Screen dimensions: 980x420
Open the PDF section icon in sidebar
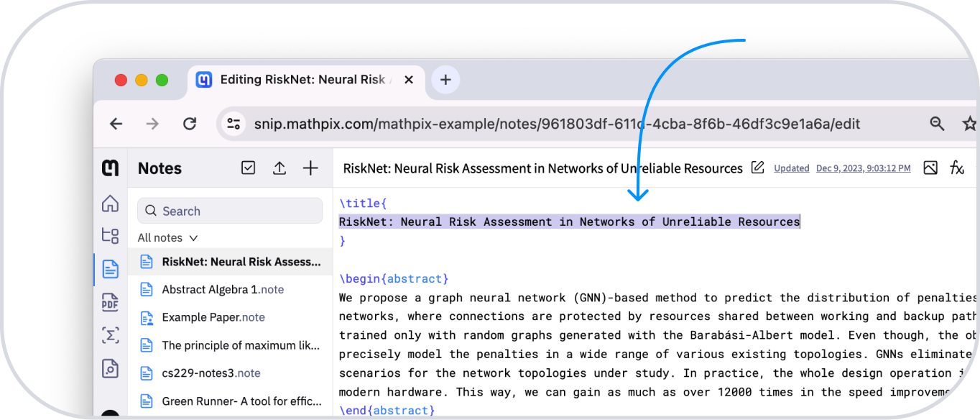coord(110,302)
